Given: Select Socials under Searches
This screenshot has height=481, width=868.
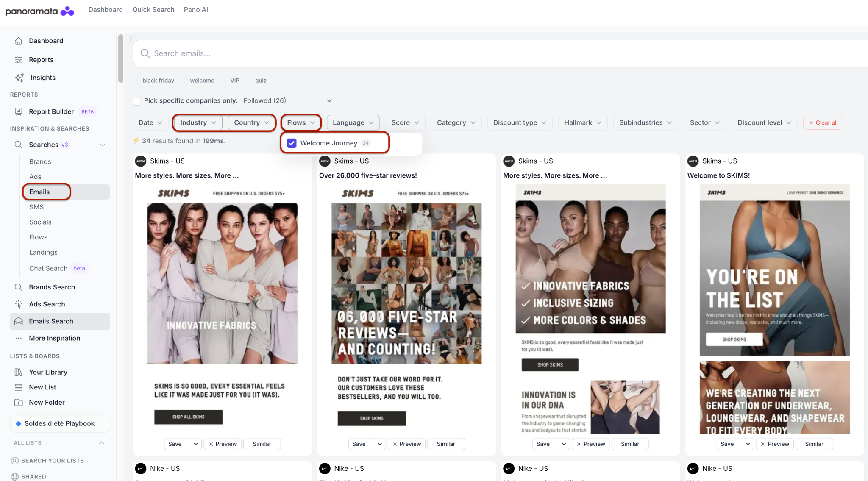Looking at the screenshot, I should pyautogui.click(x=40, y=222).
